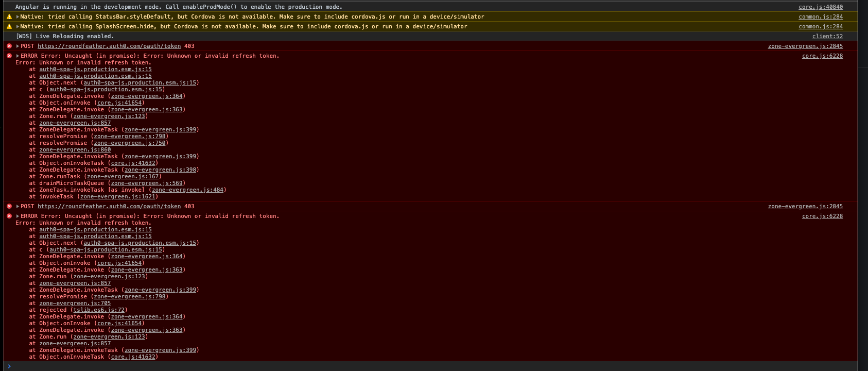868x371 pixels.
Task: Open roundfeather.auth0.com URL in second POST entry
Action: click(x=109, y=206)
